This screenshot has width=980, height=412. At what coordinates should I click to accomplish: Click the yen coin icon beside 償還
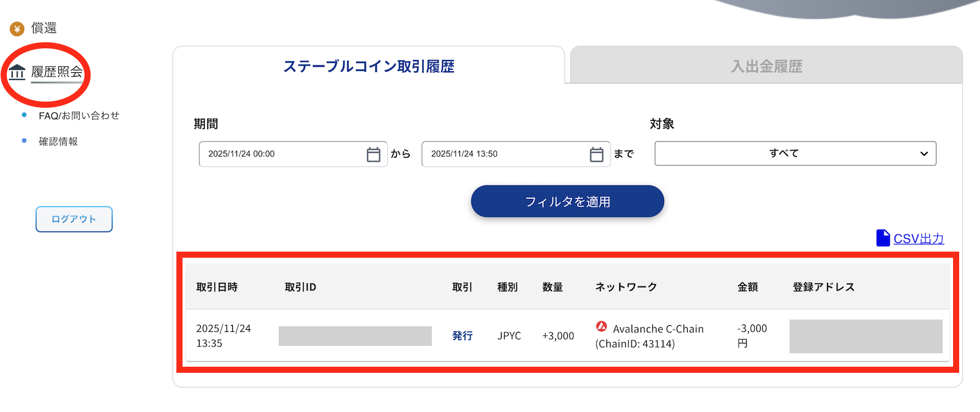(17, 29)
